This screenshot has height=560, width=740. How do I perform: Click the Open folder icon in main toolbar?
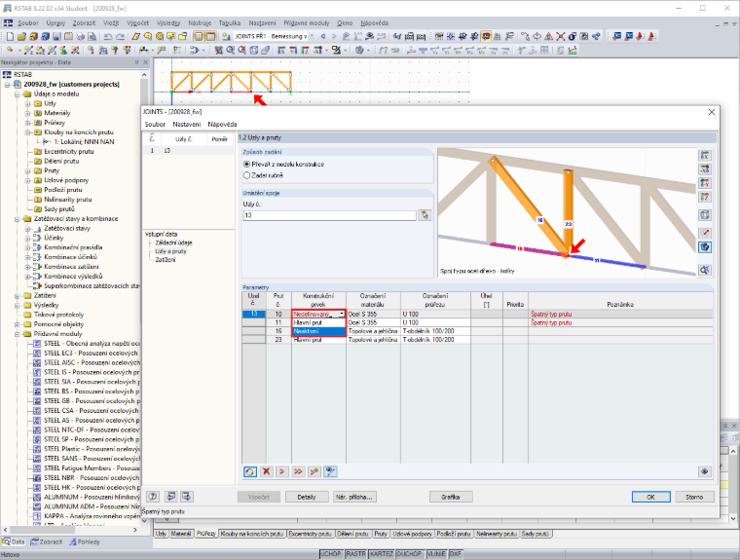click(x=21, y=36)
